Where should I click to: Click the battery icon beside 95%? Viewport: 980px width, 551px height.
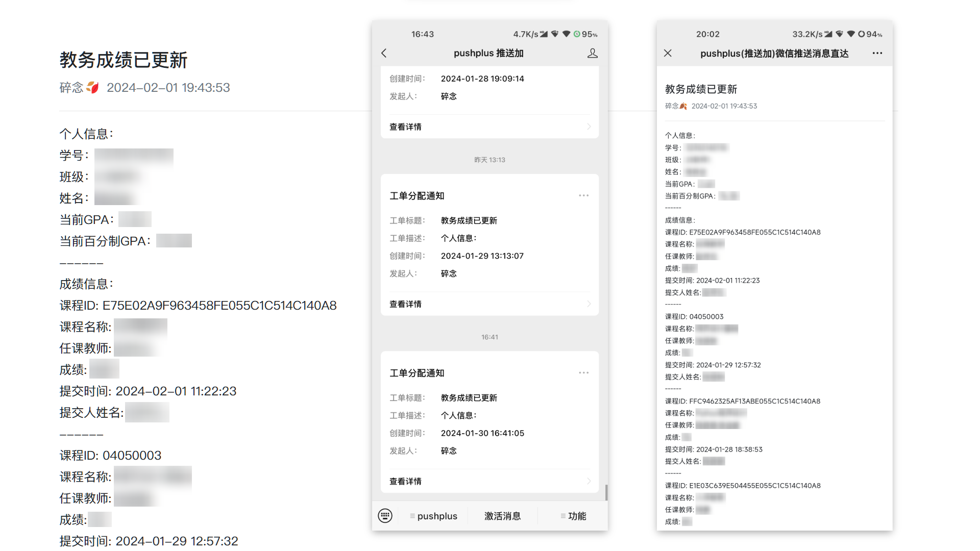(577, 34)
